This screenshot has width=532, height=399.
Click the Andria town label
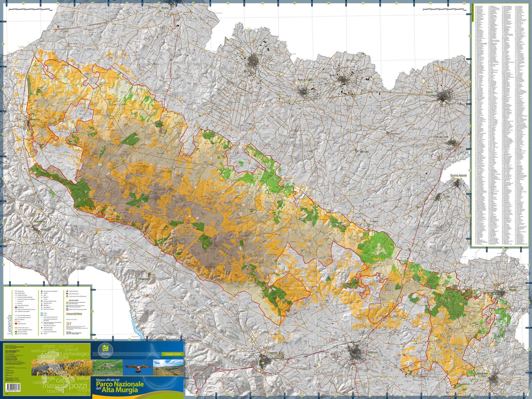pyautogui.click(x=165, y=8)
